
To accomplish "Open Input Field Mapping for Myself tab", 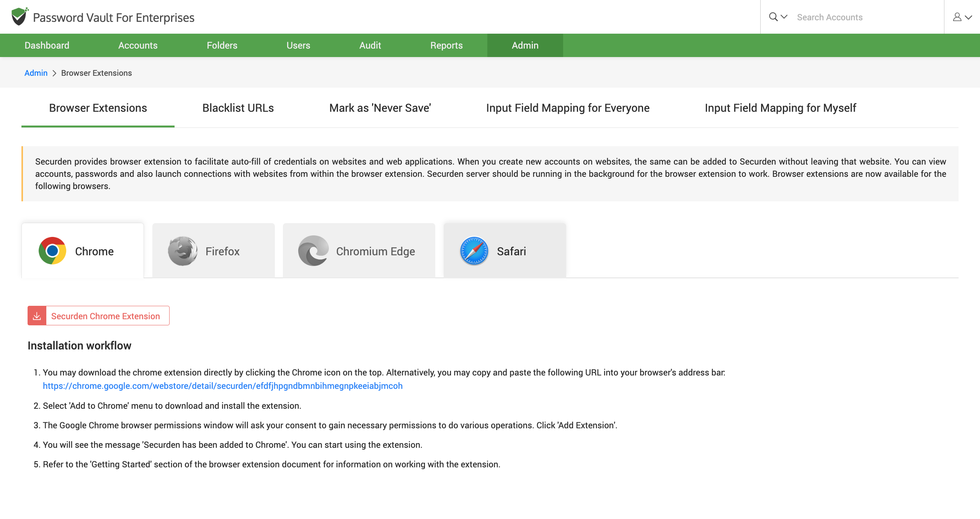I will 780,108.
